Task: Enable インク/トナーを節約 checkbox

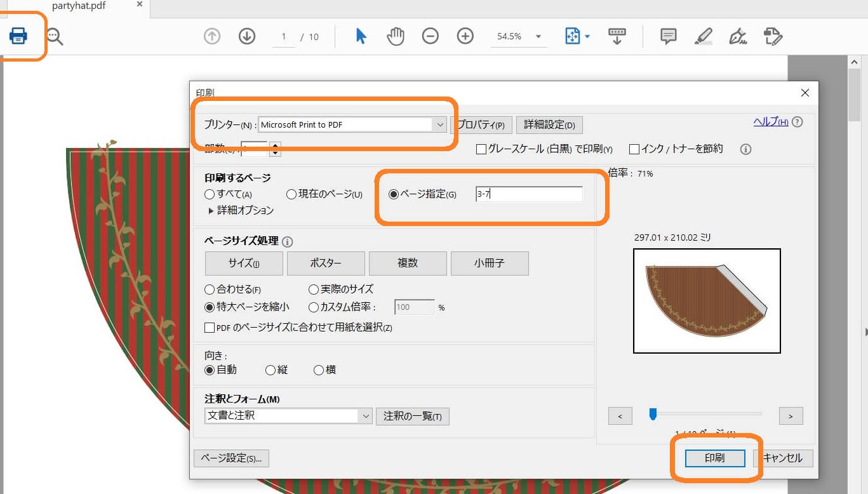Action: (x=634, y=149)
